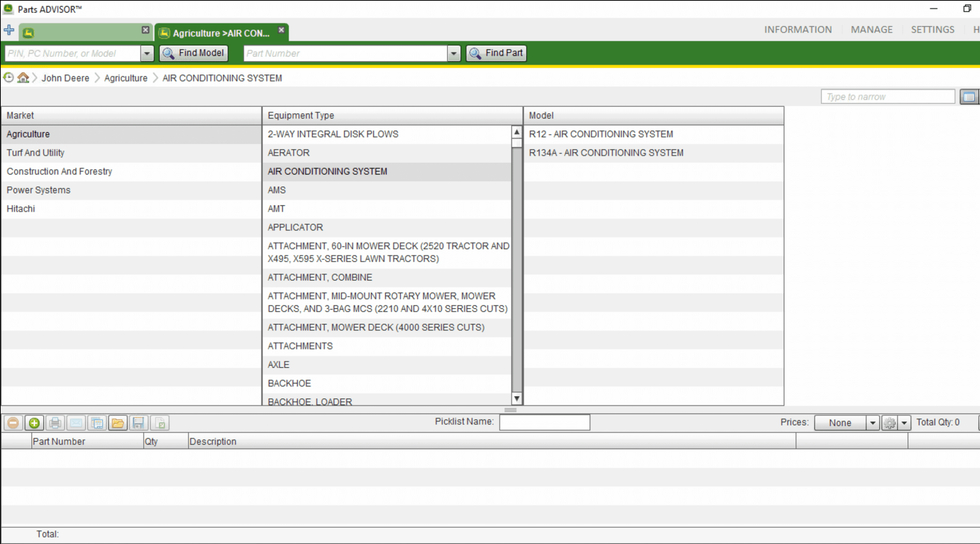Expand the Part Number history dropdown
The height and width of the screenshot is (544, 980).
click(x=454, y=53)
